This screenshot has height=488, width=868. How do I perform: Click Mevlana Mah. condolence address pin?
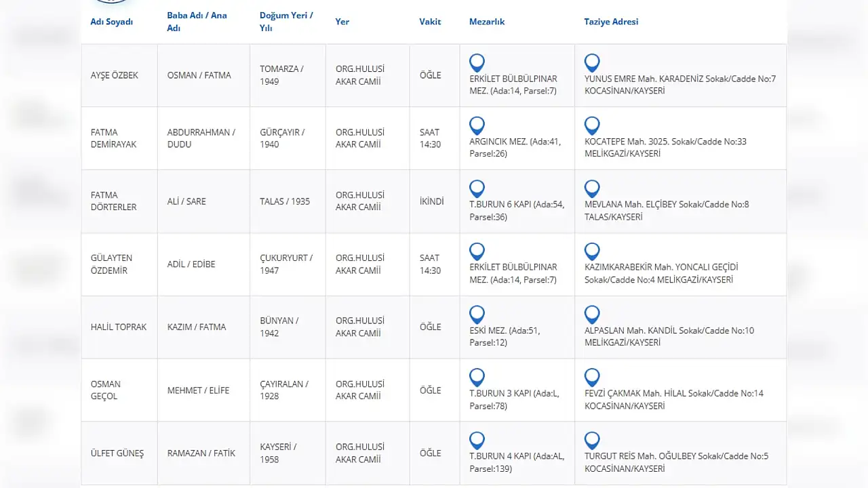coord(592,188)
